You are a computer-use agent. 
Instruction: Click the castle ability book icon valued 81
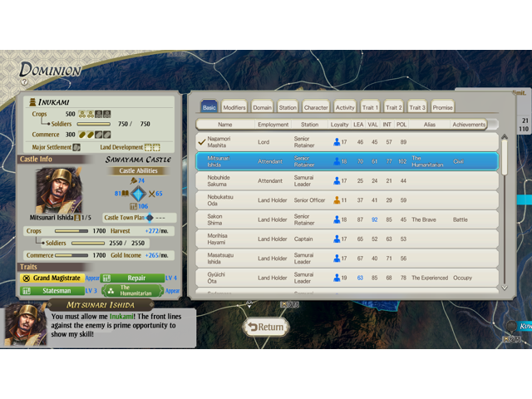tap(126, 194)
